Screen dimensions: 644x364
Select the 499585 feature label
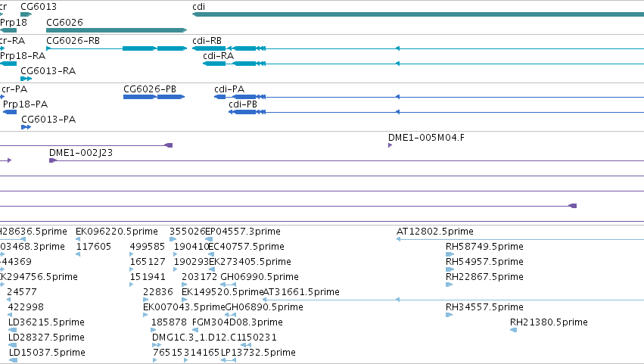click(147, 247)
